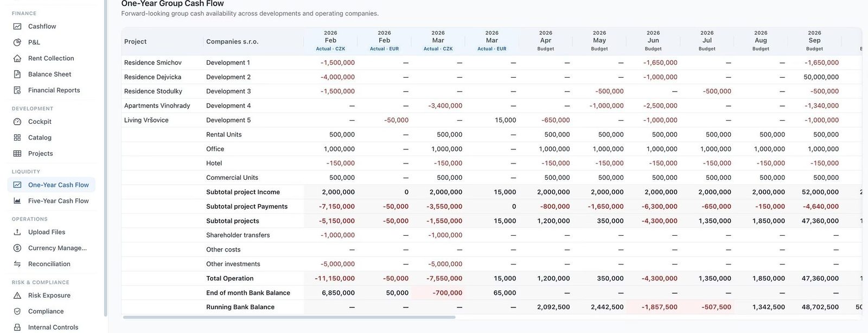Image resolution: width=868 pixels, height=333 pixels.
Task: Click the Running Bank Balance label
Action: [240, 307]
